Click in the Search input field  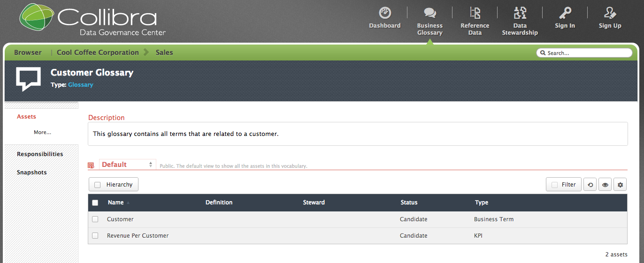pyautogui.click(x=584, y=53)
